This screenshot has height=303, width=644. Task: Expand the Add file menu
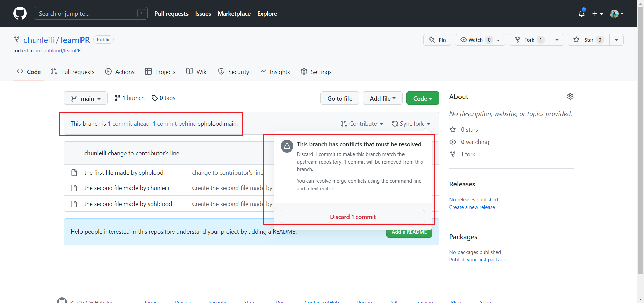point(383,98)
